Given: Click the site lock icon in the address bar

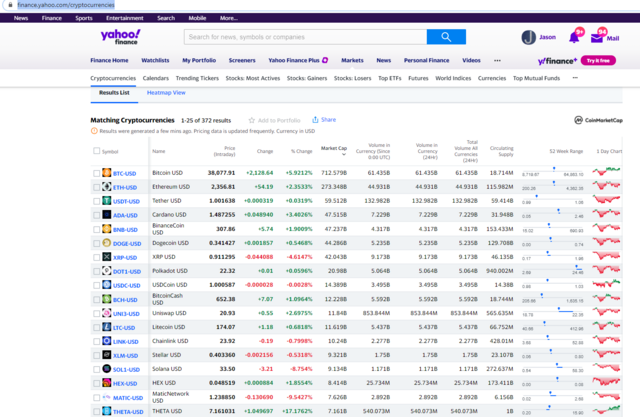Looking at the screenshot, I should click(11, 5).
